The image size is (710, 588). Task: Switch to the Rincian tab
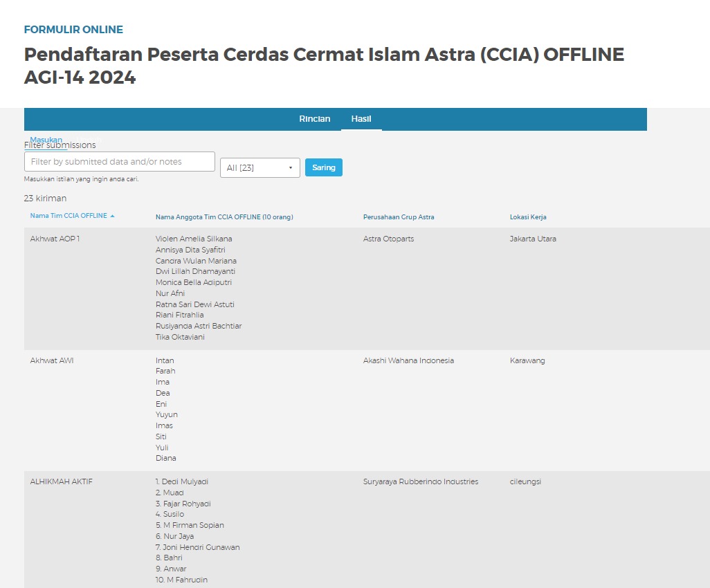(x=314, y=119)
